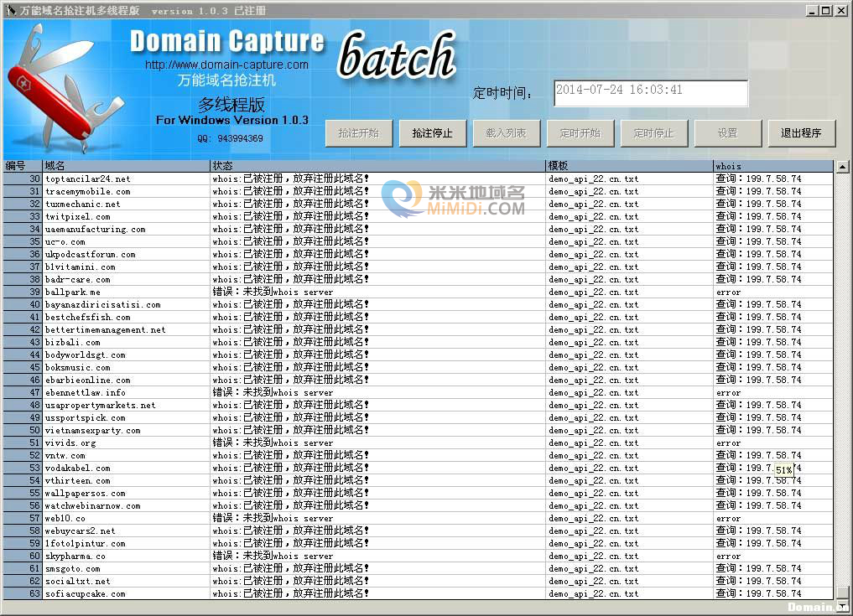Select the vthirteen.com domain
Viewport: 853px width, 616px height.
pos(78,480)
